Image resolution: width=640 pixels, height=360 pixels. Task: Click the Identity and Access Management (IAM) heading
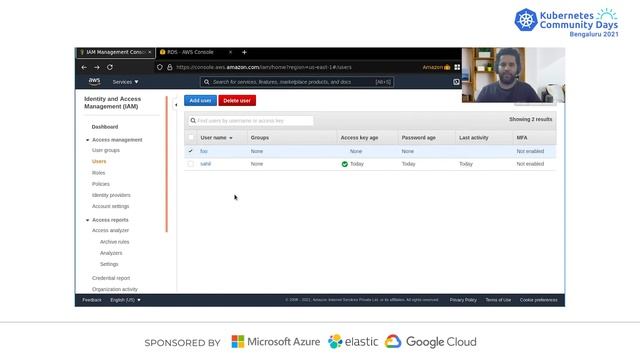tap(112, 102)
